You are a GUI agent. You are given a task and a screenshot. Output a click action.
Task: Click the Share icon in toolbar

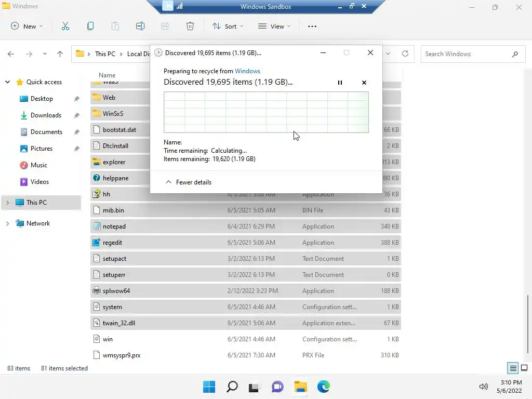coord(165,26)
